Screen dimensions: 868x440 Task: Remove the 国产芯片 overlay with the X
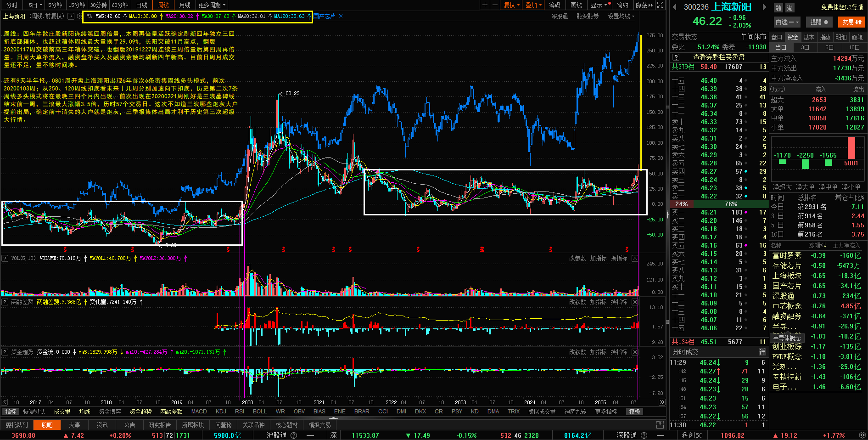[341, 16]
